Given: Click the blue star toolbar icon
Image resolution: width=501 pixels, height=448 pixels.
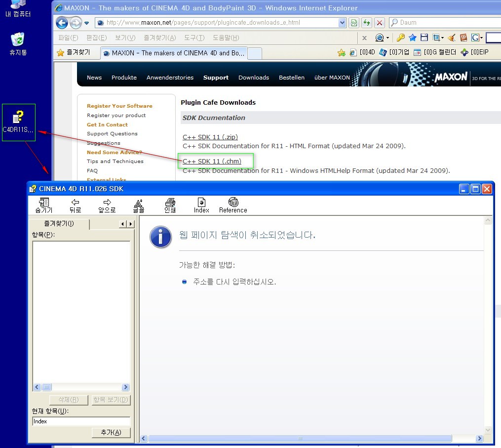Looking at the screenshot, I should [x=413, y=38].
